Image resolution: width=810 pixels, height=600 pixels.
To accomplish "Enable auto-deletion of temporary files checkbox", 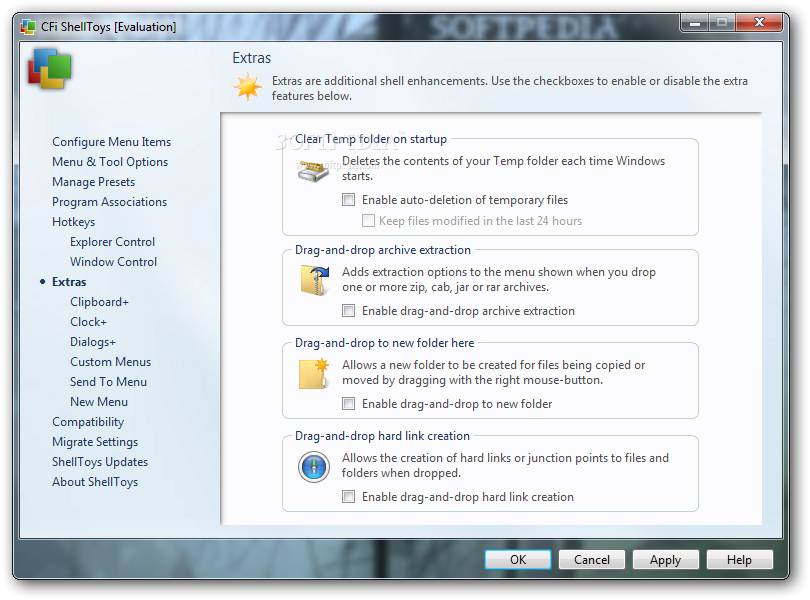I will tap(349, 199).
